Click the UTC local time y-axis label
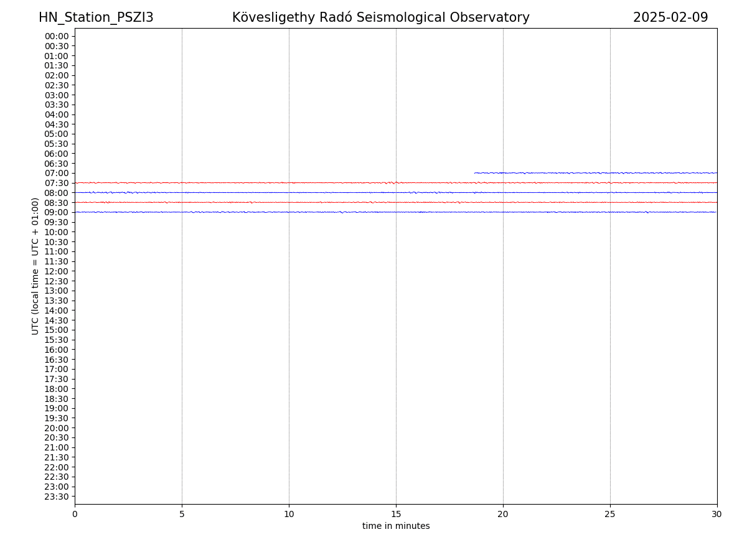The height and width of the screenshot is (560, 747). [35, 266]
